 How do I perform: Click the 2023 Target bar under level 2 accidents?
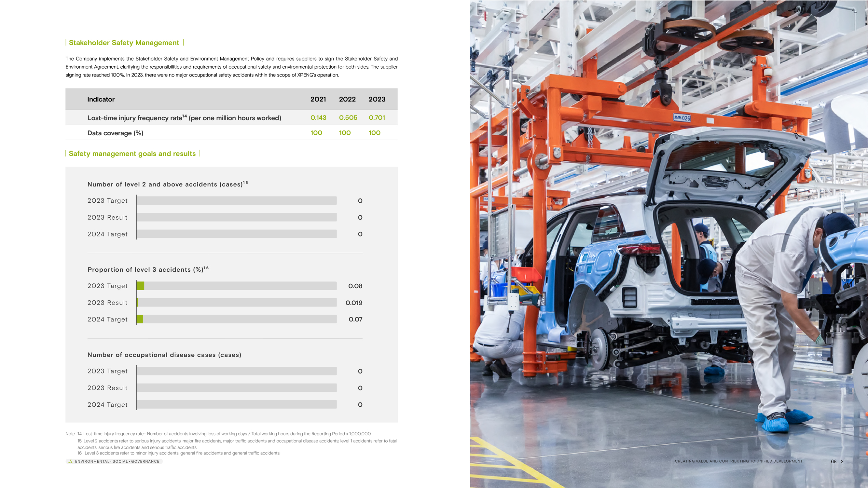tap(237, 201)
